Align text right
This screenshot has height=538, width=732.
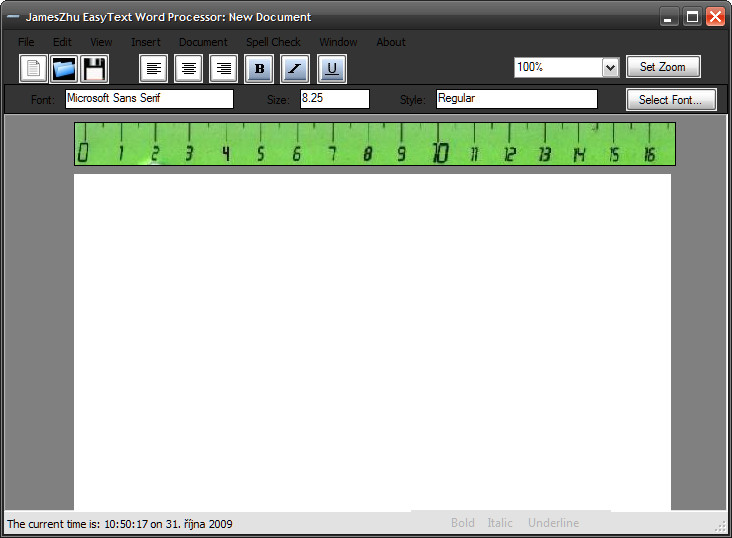[x=223, y=69]
